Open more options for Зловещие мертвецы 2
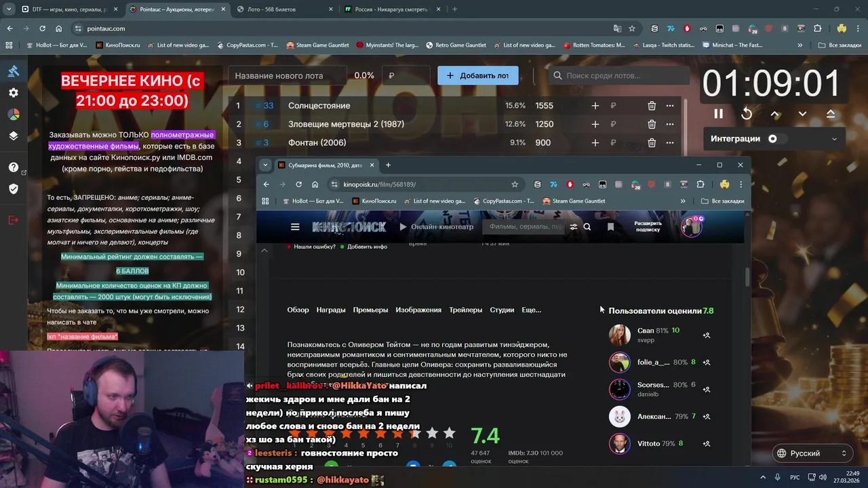 click(x=670, y=124)
